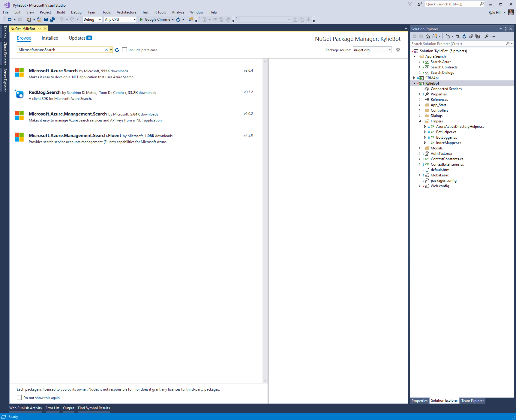Open the Google Chrome debug target dropdown
This screenshot has width=516, height=420.
[x=173, y=19]
